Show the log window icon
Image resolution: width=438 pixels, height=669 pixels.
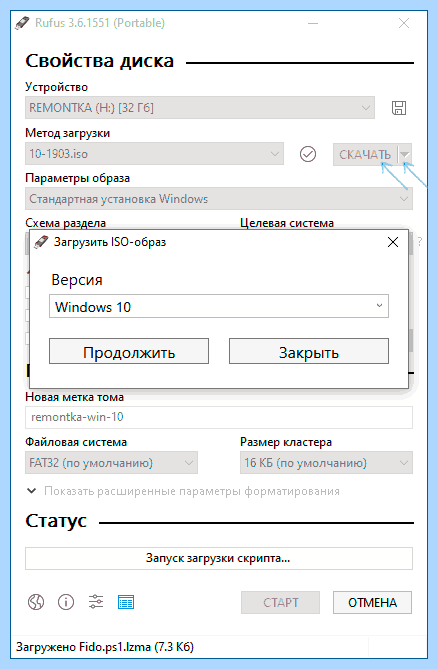tap(126, 602)
